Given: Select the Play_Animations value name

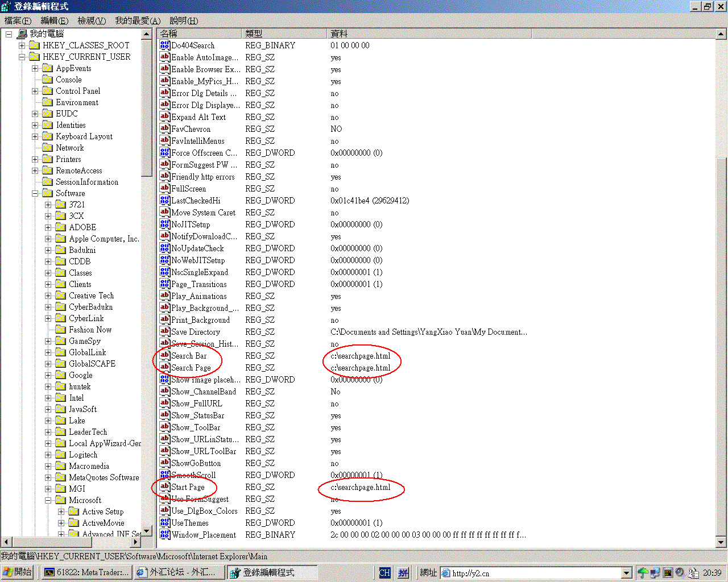Looking at the screenshot, I should (x=199, y=296).
